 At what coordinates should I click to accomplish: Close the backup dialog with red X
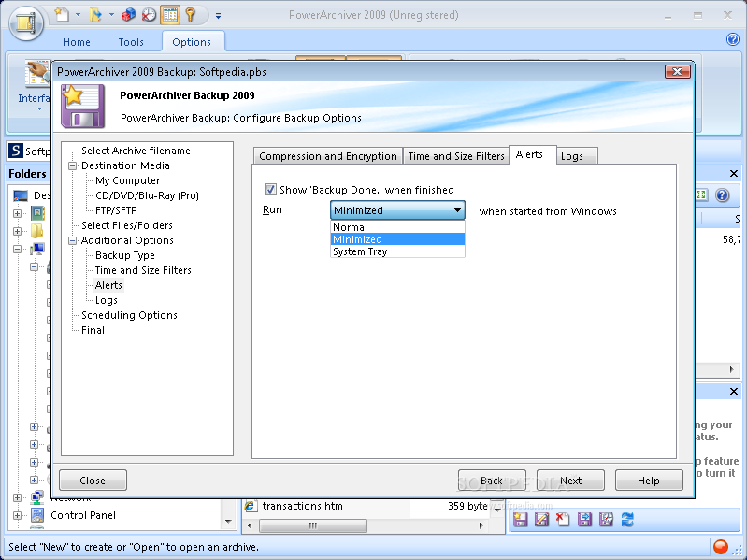click(678, 71)
